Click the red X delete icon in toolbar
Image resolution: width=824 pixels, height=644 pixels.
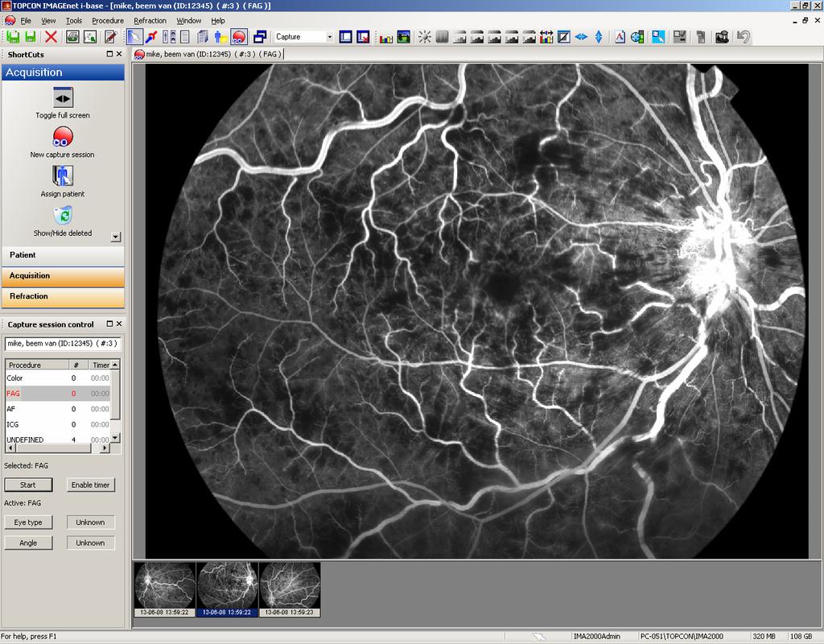51,37
